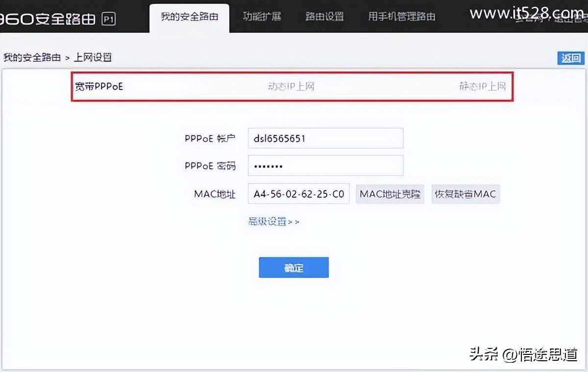Click the MAC地址克隆 clone button
Image resolution: width=588 pixels, height=372 pixels.
point(390,194)
